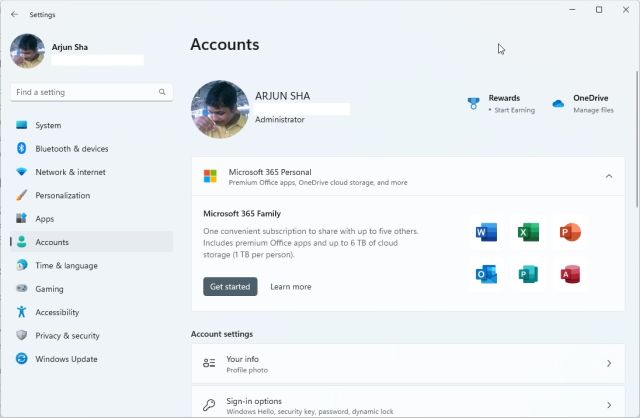The width and height of the screenshot is (640, 418).
Task: Click the Learn more link
Action: 291,287
